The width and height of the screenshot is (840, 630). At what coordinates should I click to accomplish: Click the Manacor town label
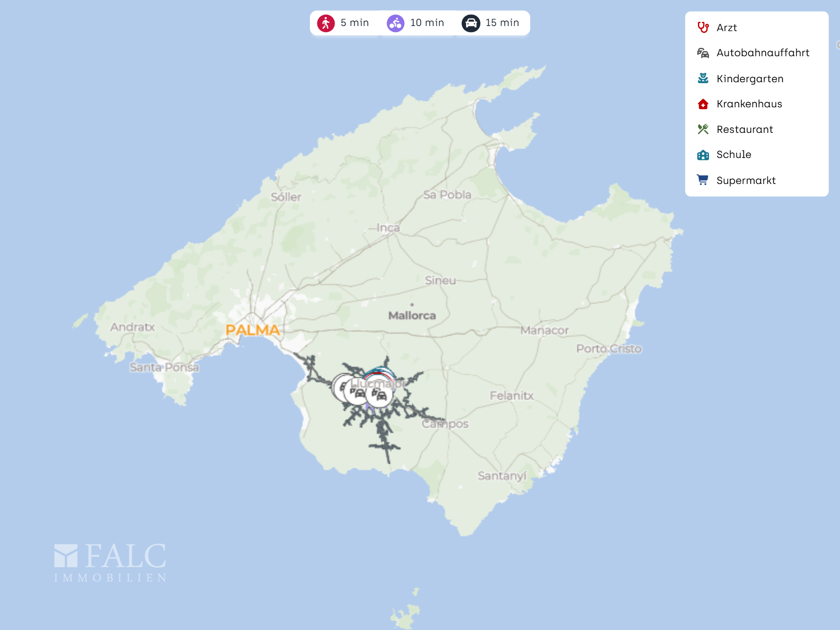(x=544, y=330)
